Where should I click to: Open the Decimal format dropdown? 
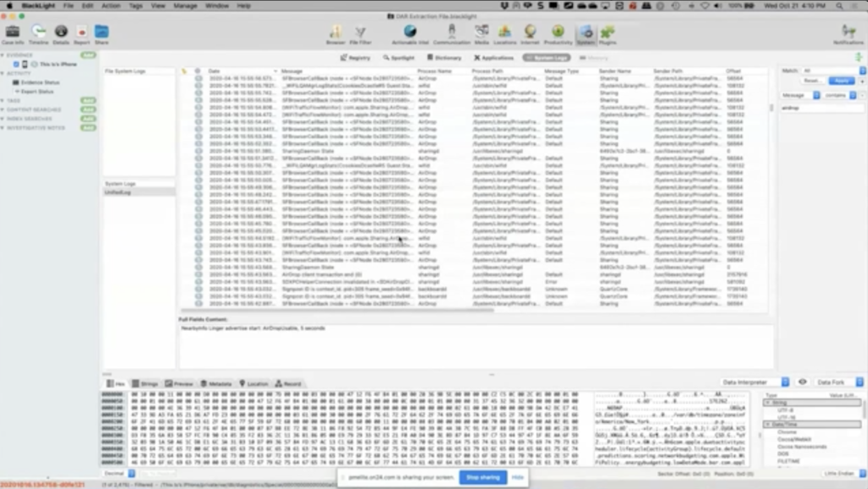tap(119, 474)
